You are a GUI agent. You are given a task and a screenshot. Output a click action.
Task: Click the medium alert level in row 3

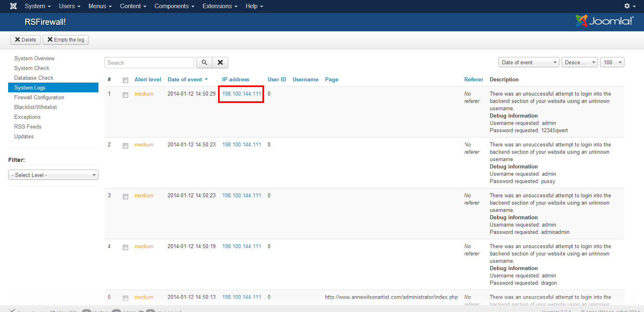(x=144, y=195)
